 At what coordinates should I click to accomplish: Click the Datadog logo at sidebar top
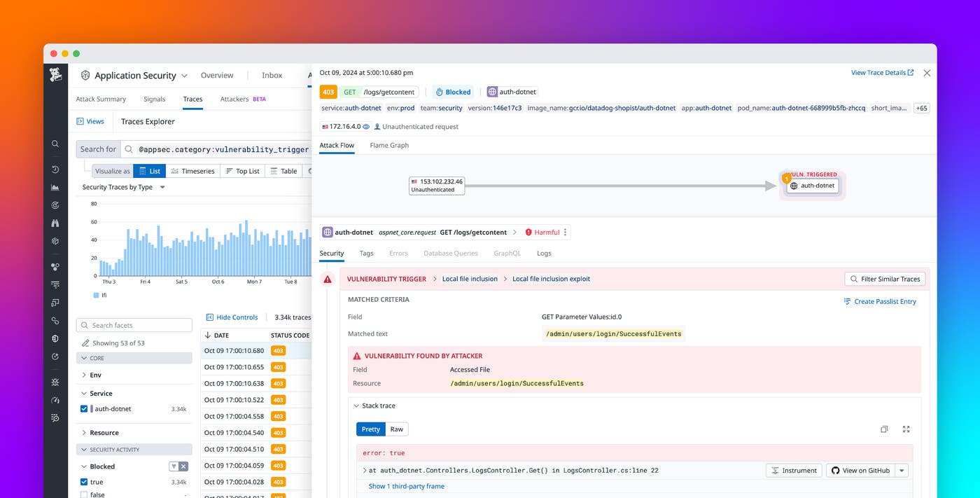pos(55,76)
